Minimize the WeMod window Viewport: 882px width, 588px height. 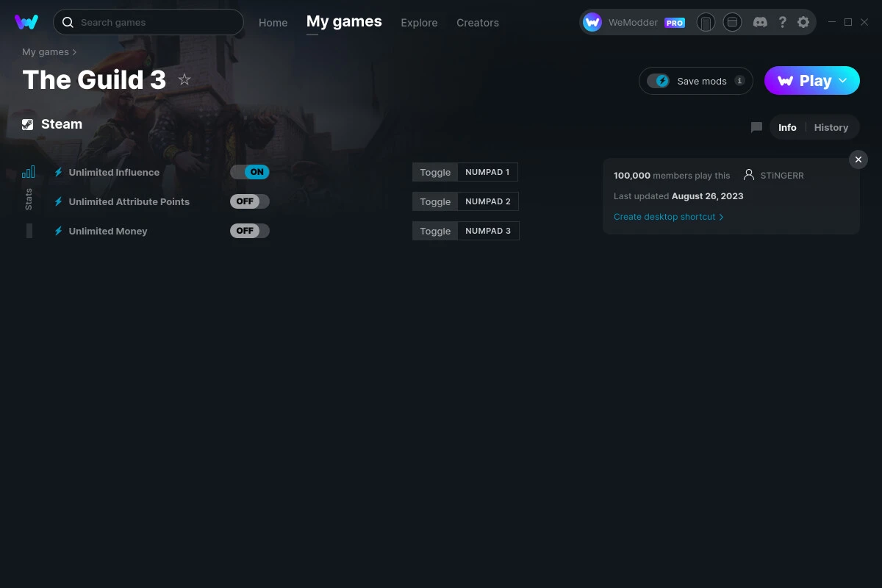click(x=832, y=22)
